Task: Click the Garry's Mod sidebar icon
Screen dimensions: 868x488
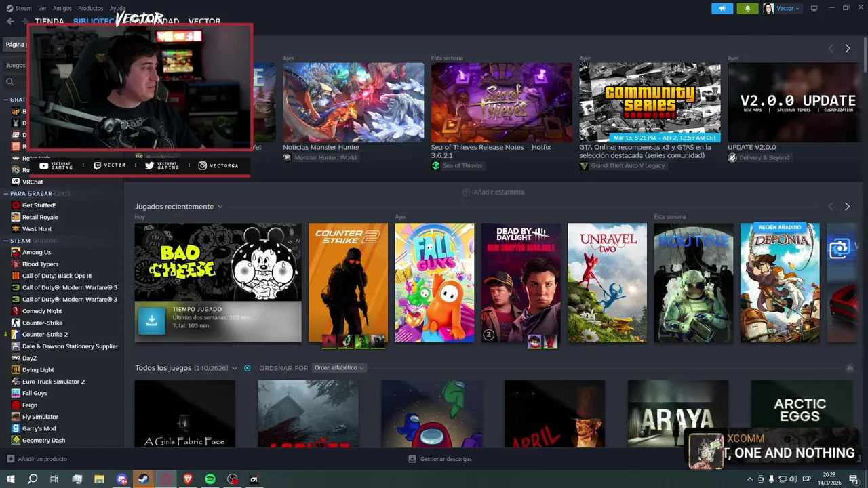Action: pos(16,428)
